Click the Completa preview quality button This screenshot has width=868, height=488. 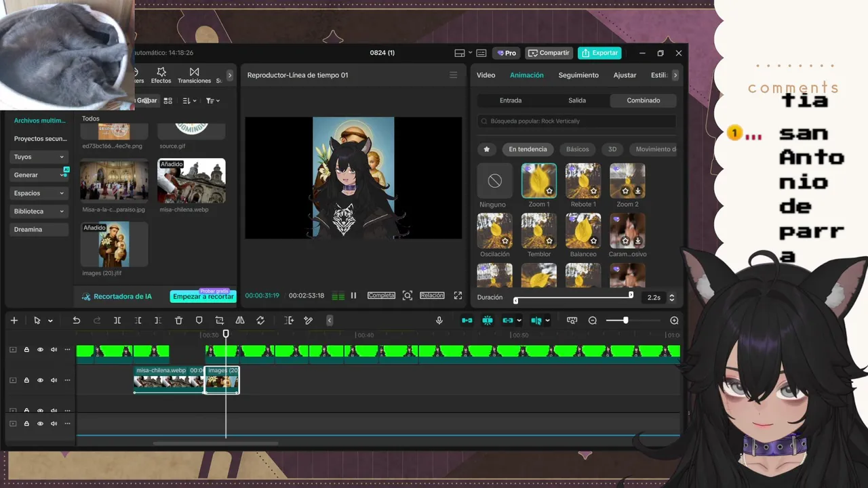point(381,296)
